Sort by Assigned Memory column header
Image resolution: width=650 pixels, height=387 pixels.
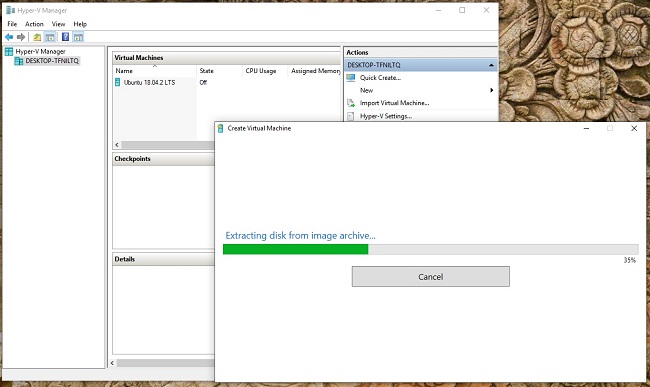pyautogui.click(x=315, y=71)
